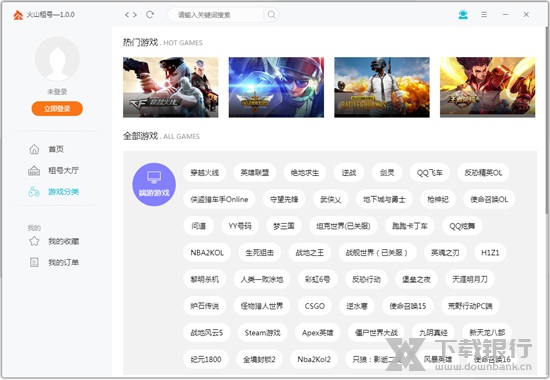Select the 战地之王 game tag

click(x=310, y=253)
